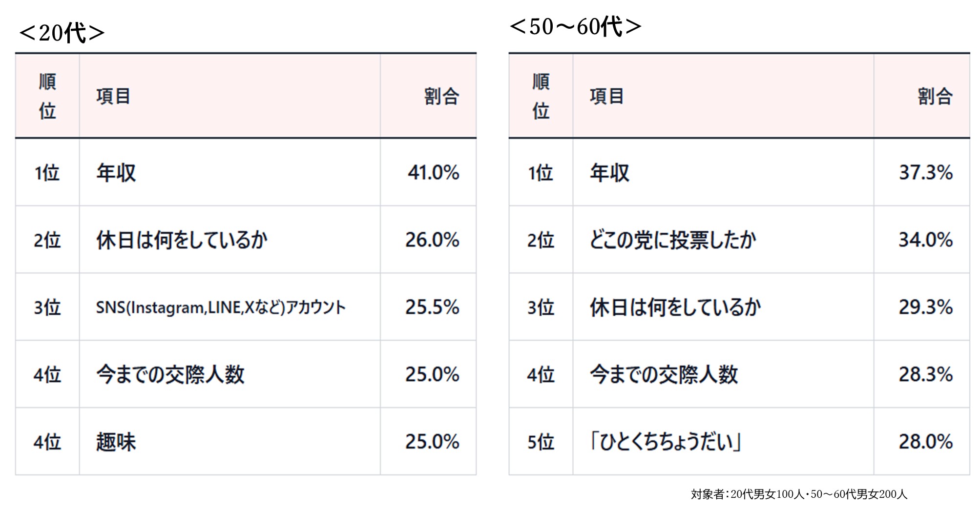Click the どこの党に投票したか item
980x532 pixels.
[x=673, y=240]
